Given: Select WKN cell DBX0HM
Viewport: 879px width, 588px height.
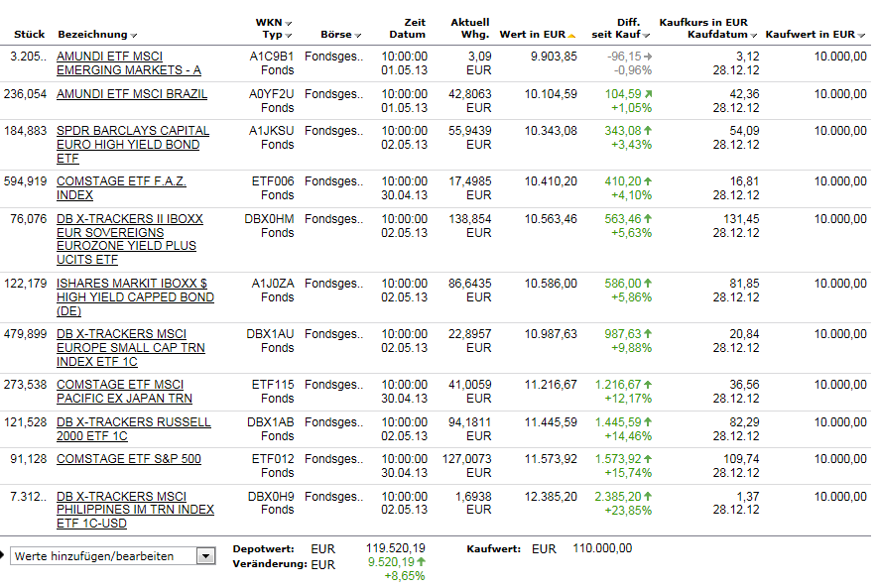Looking at the screenshot, I should [x=270, y=219].
